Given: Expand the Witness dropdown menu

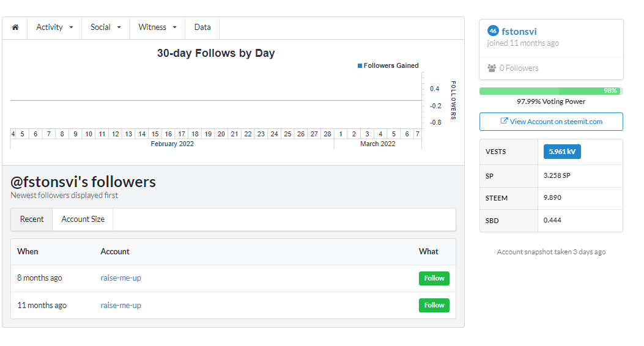Looking at the screenshot, I should pos(157,28).
